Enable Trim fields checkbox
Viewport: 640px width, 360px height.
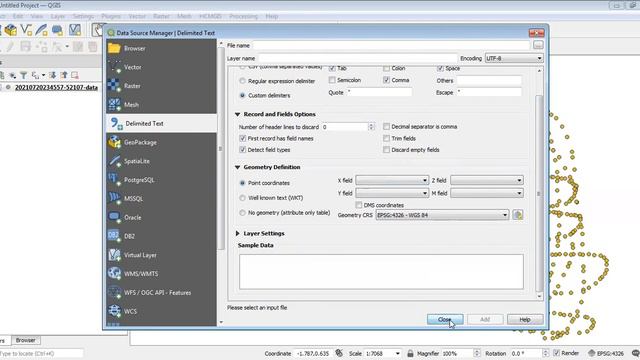(386, 138)
